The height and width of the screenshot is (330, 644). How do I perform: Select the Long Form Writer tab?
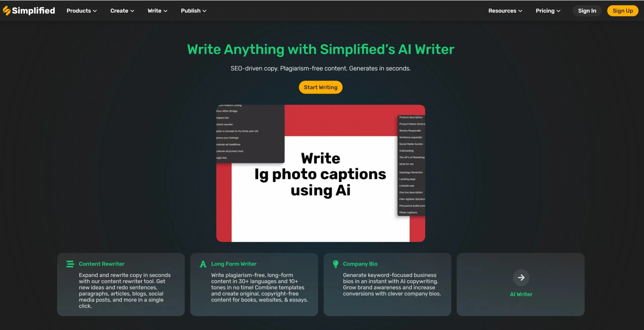click(233, 263)
